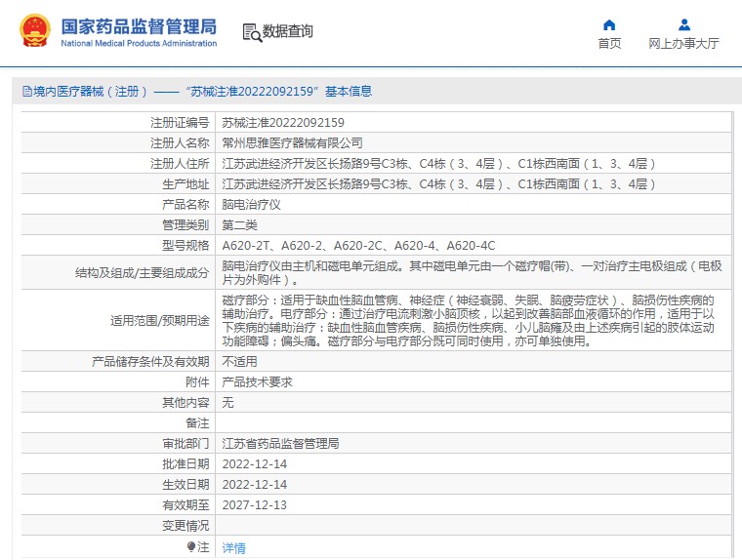Select registration number 苏械注准20222092159 in table
The height and width of the screenshot is (560, 742).
(283, 123)
